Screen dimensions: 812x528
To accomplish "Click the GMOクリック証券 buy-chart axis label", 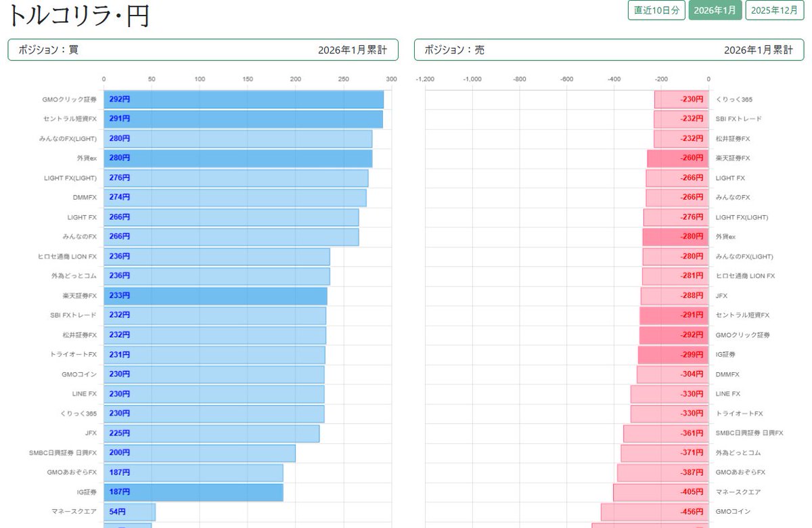I will pos(70,100).
